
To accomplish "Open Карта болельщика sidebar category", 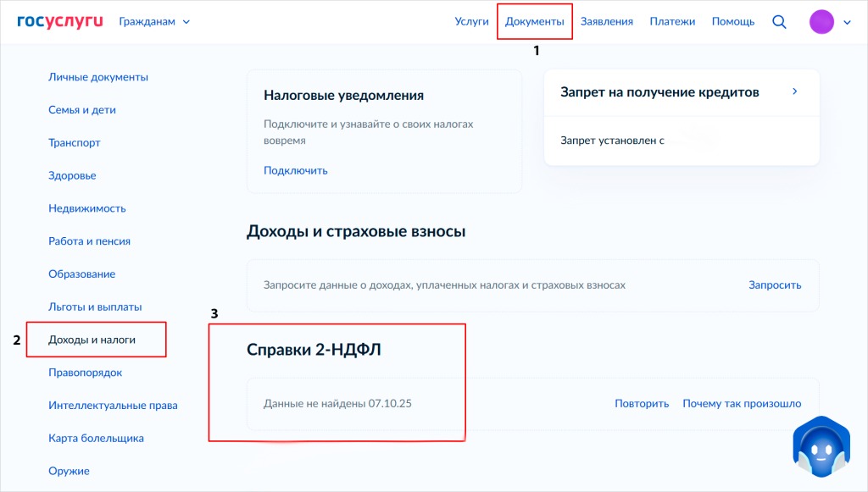I will coord(96,438).
